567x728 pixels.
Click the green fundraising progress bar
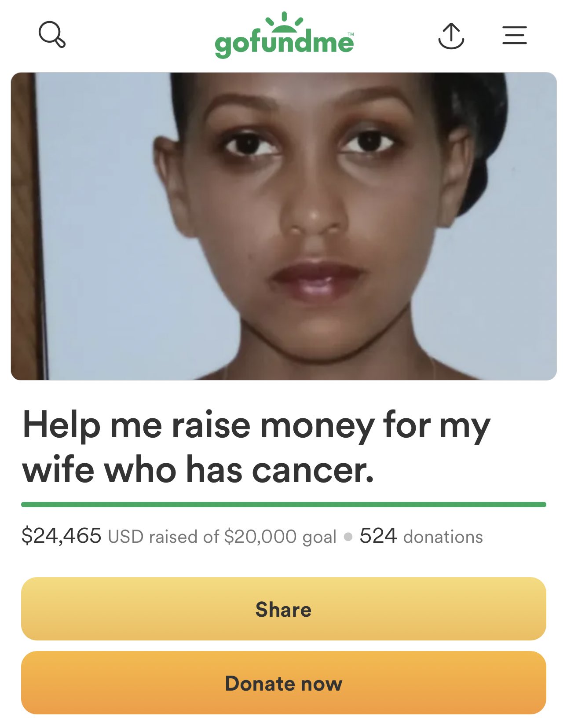(x=284, y=505)
